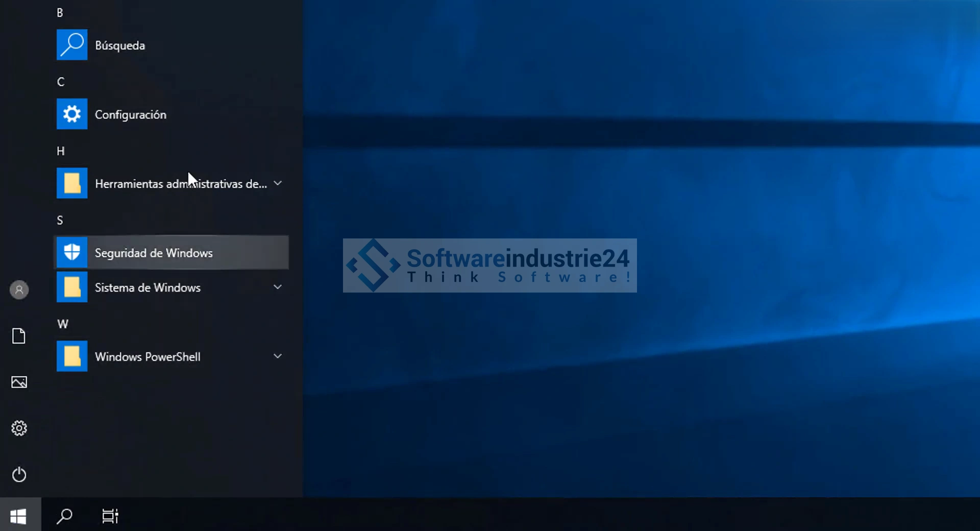The image size is (980, 531).
Task: Open Documents from the Start sidebar
Action: pos(19,336)
